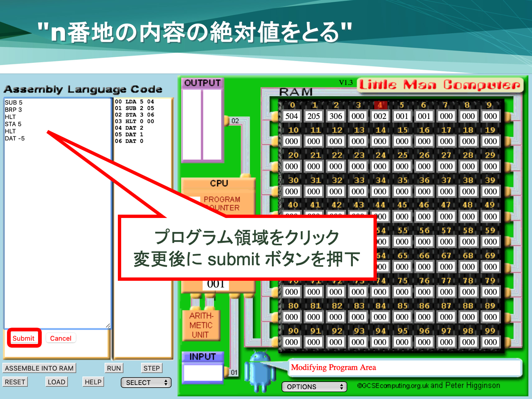This screenshot has width=532, height=399.
Task: Click RAM cell 0 containing 504
Action: point(291,116)
